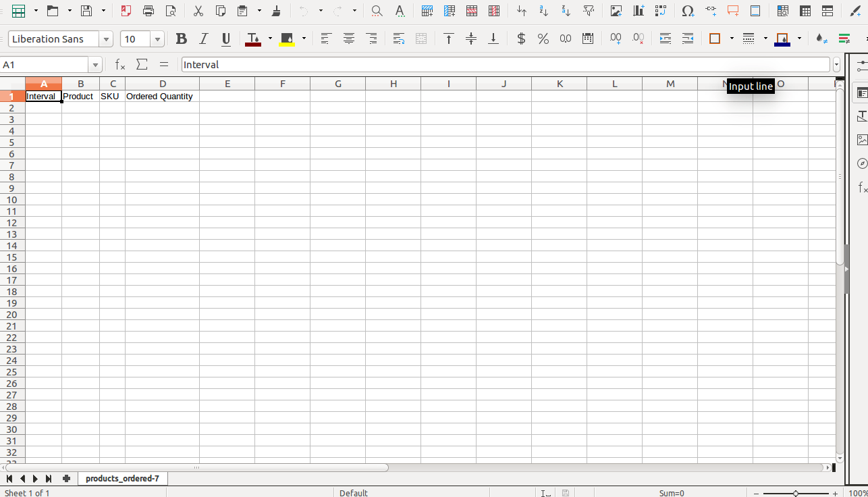868x497 pixels.
Task: Insert an image into the sheet
Action: 616,11
